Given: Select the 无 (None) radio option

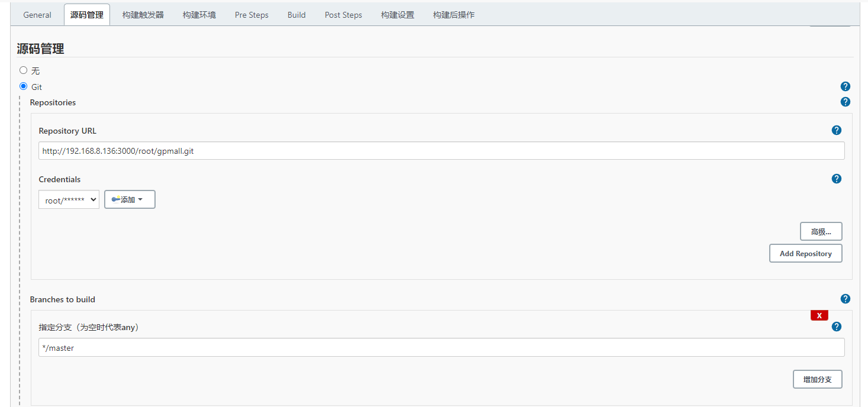Looking at the screenshot, I should [x=24, y=70].
